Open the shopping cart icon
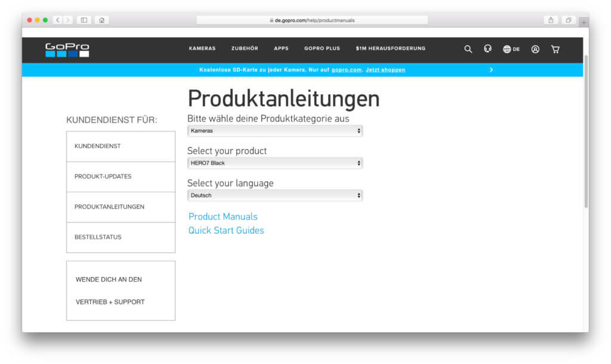Viewport: 611px width, 364px height. point(556,49)
